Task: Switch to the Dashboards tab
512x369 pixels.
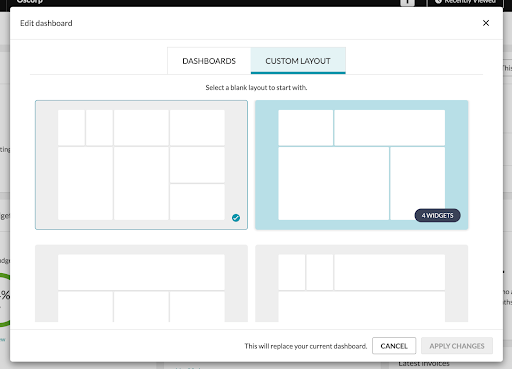Action: [x=209, y=61]
